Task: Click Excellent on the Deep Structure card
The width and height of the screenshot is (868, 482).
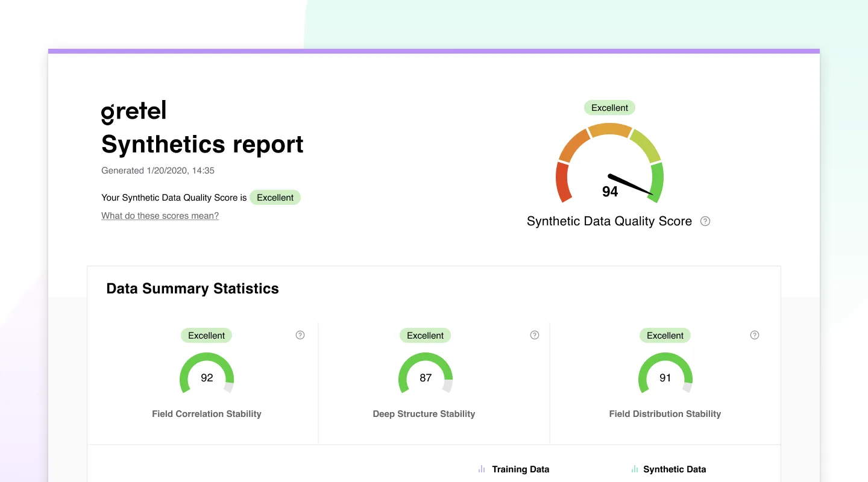Action: [425, 336]
